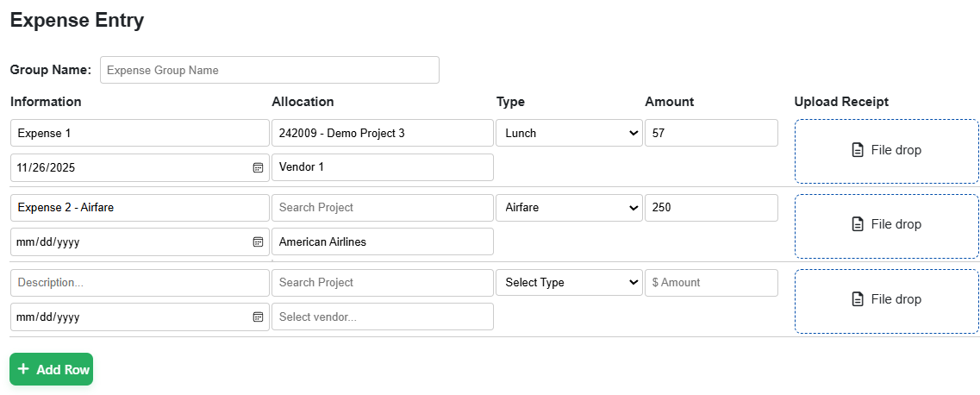Click the Amount column header

670,102
